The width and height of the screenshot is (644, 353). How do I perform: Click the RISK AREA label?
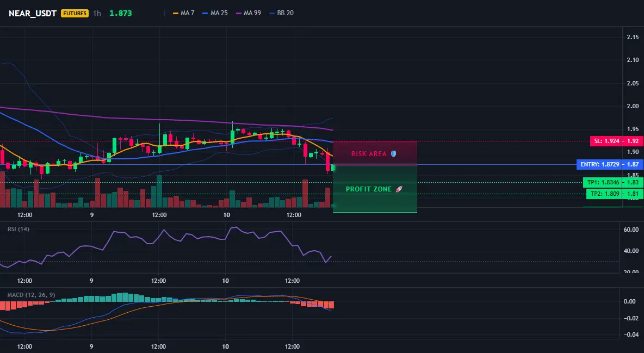pyautogui.click(x=369, y=154)
